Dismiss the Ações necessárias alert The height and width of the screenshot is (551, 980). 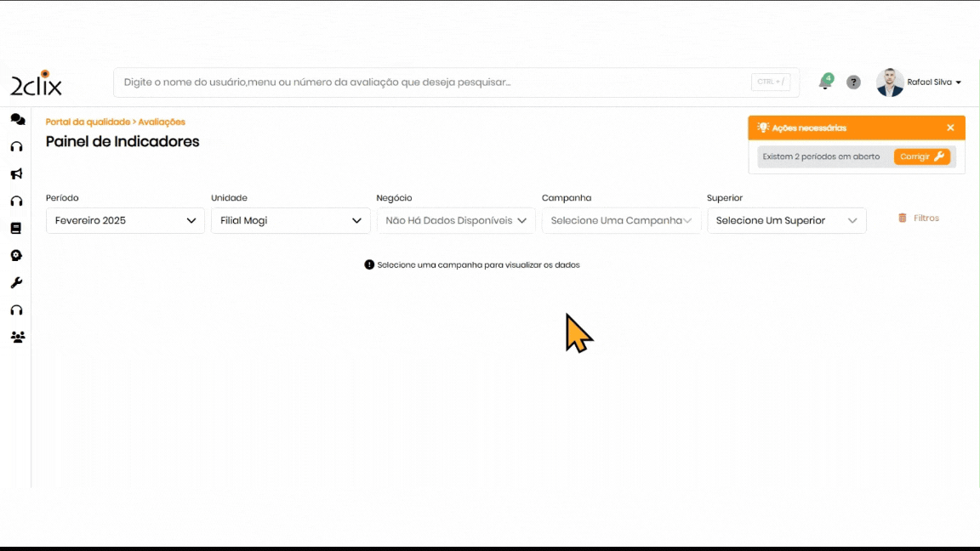(x=950, y=128)
